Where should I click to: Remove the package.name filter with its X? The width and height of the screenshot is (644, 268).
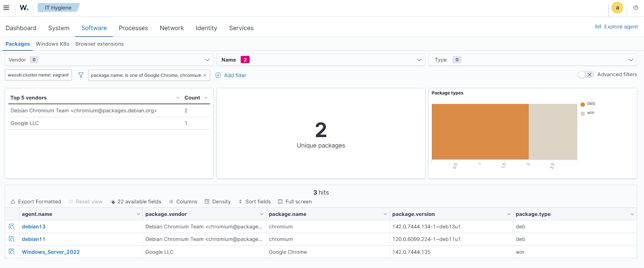click(x=205, y=75)
